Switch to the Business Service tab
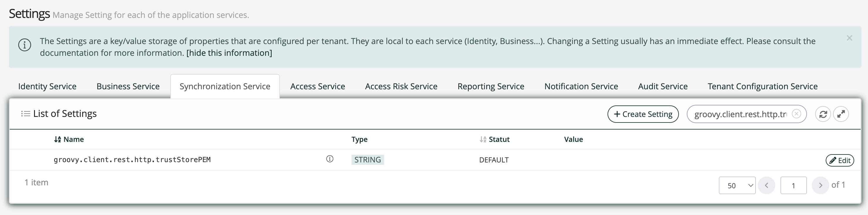This screenshot has height=215, width=868. pos(128,86)
